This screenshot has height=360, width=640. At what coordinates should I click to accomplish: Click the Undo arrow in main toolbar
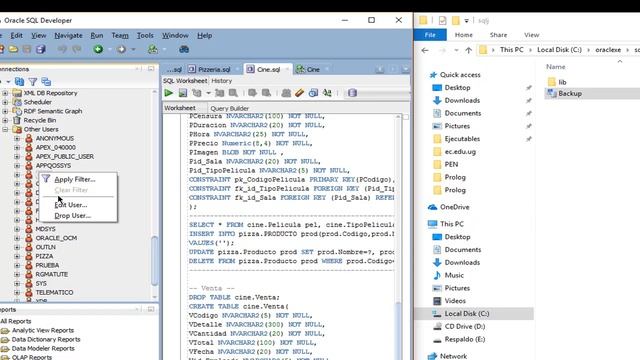62,49
